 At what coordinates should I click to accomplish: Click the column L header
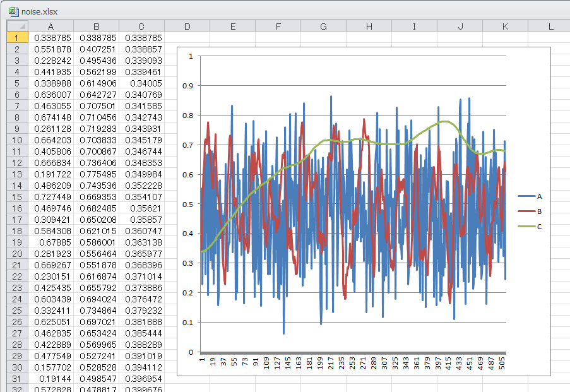[x=550, y=26]
